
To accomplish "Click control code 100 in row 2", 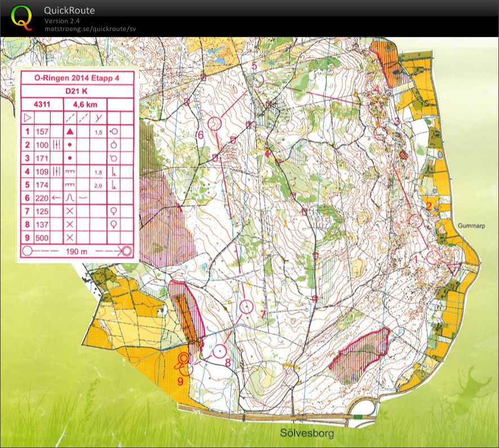I will 42,145.
